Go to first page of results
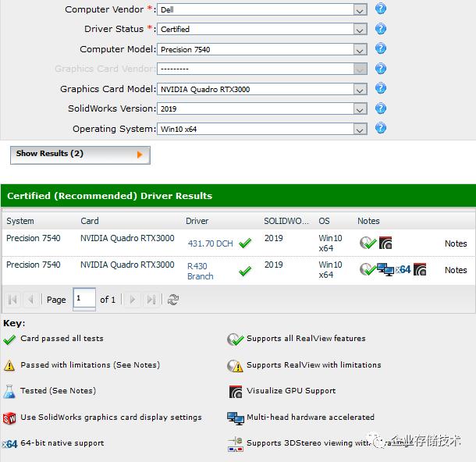 pos(12,300)
